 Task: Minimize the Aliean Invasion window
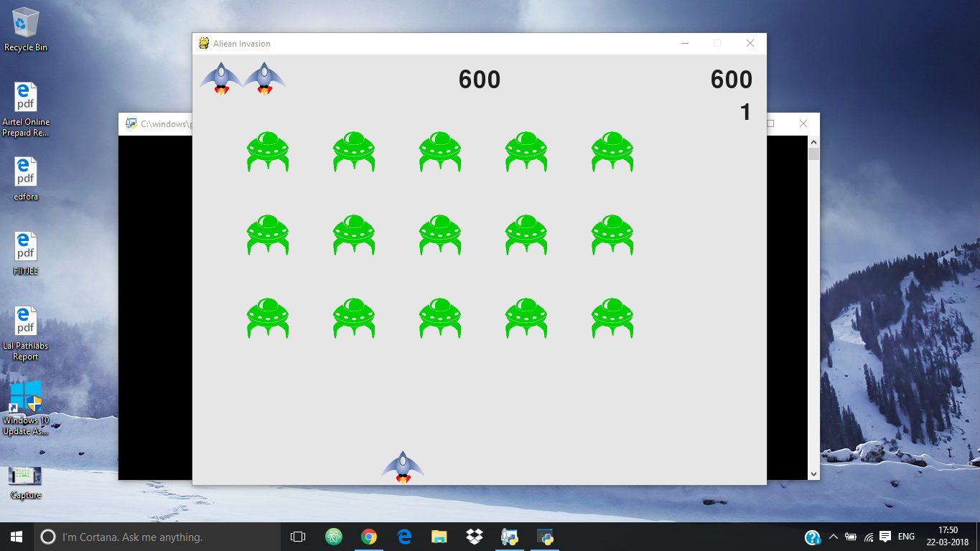point(685,43)
